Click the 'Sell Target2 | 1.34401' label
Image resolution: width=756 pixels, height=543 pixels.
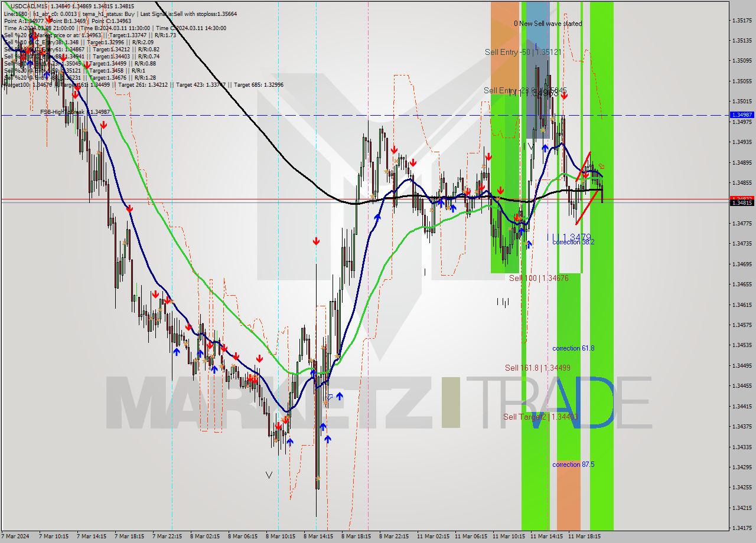click(x=540, y=417)
